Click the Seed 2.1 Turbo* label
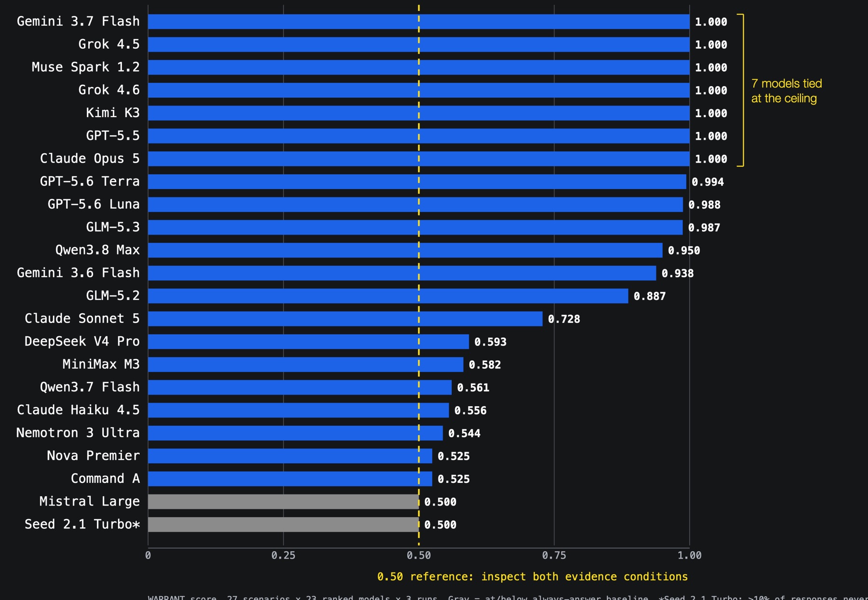This screenshot has width=868, height=600. pyautogui.click(x=82, y=524)
